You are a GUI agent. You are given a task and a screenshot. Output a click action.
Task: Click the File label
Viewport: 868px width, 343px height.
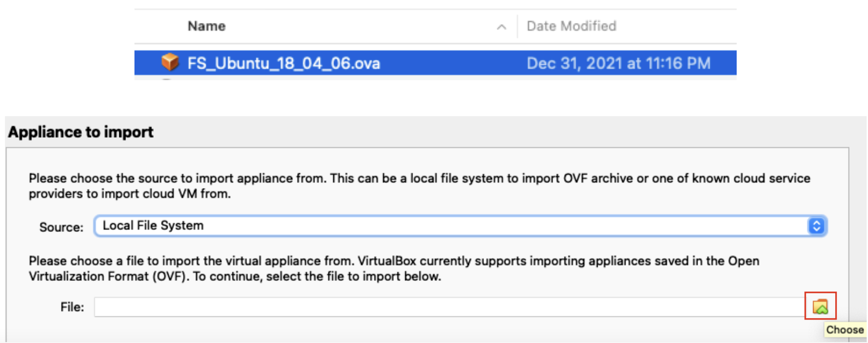72,307
